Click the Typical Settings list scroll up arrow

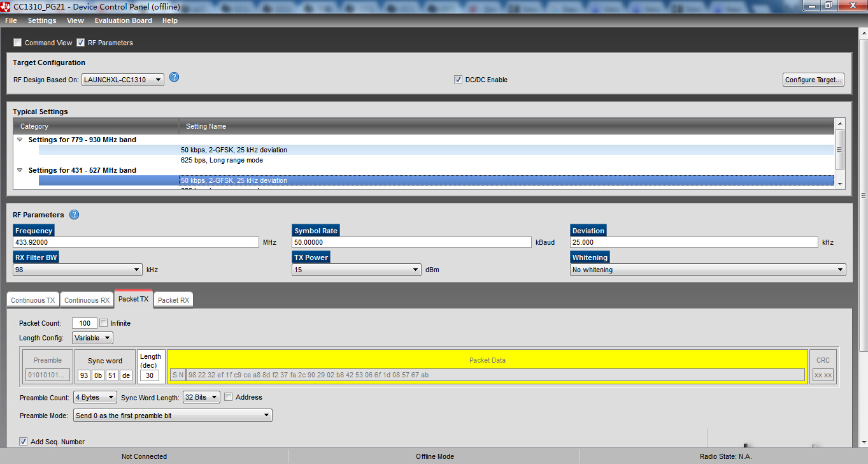coord(840,124)
